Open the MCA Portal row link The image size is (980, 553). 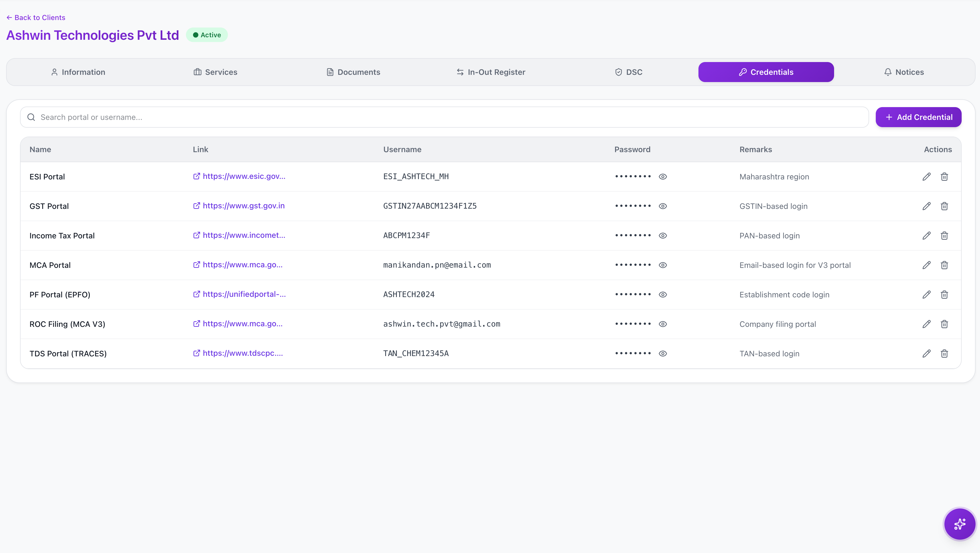pyautogui.click(x=238, y=265)
